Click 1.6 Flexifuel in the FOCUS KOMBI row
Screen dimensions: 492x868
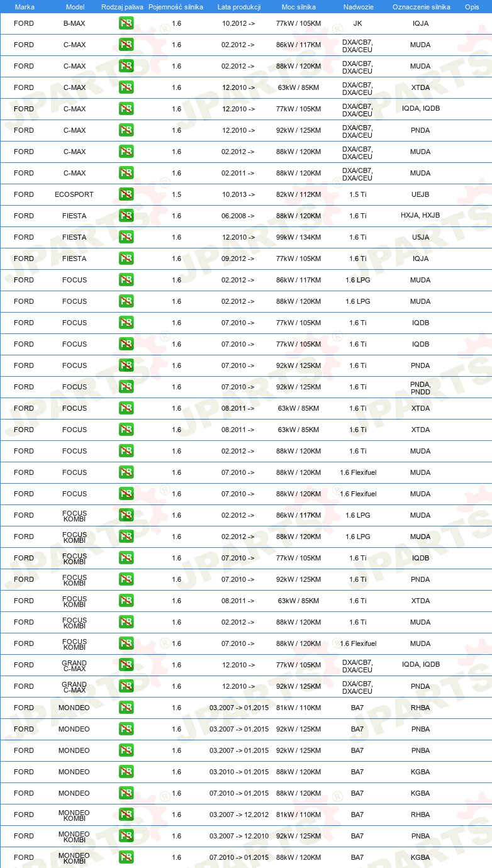point(357,643)
